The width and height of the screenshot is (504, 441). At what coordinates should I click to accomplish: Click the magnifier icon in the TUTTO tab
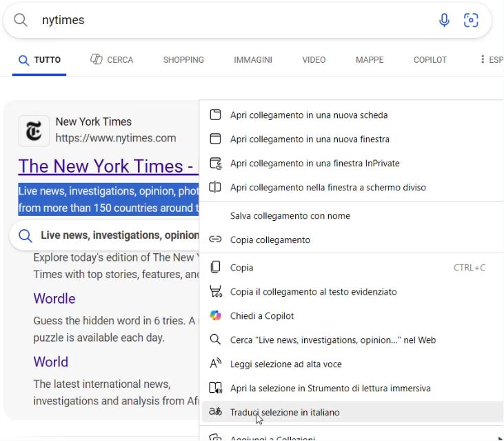point(23,60)
